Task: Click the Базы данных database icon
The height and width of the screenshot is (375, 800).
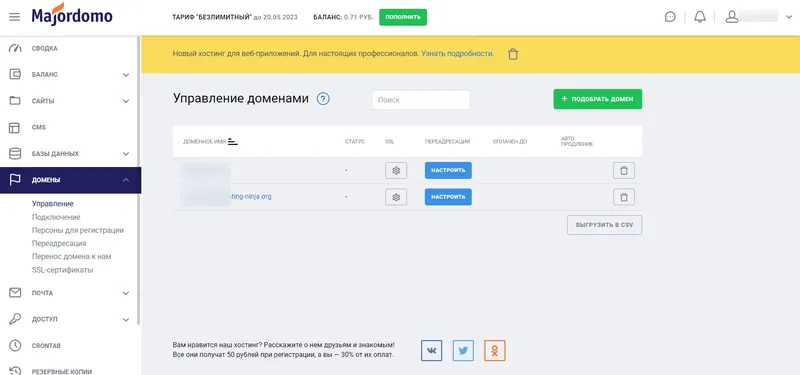Action: click(15, 154)
